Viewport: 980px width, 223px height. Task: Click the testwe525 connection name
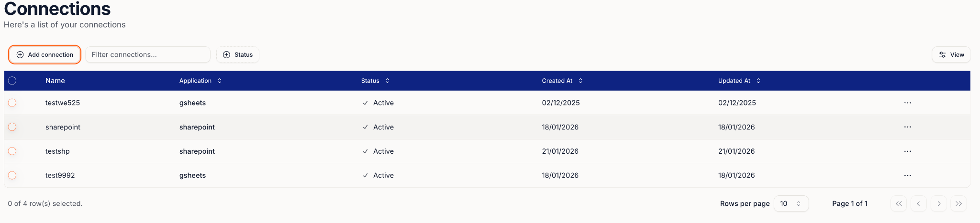click(x=63, y=103)
